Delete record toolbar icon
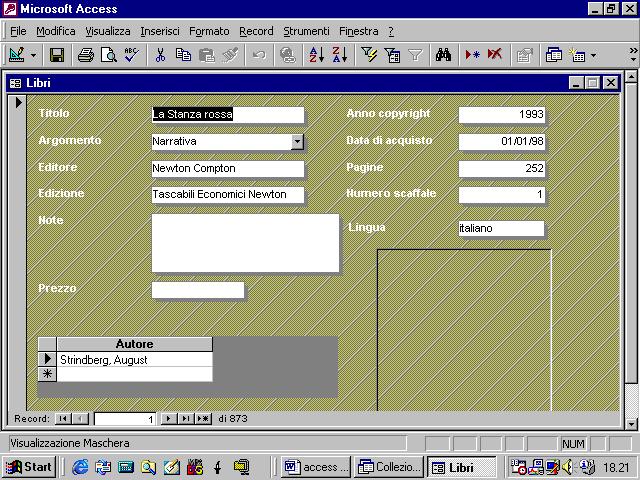 [495, 55]
